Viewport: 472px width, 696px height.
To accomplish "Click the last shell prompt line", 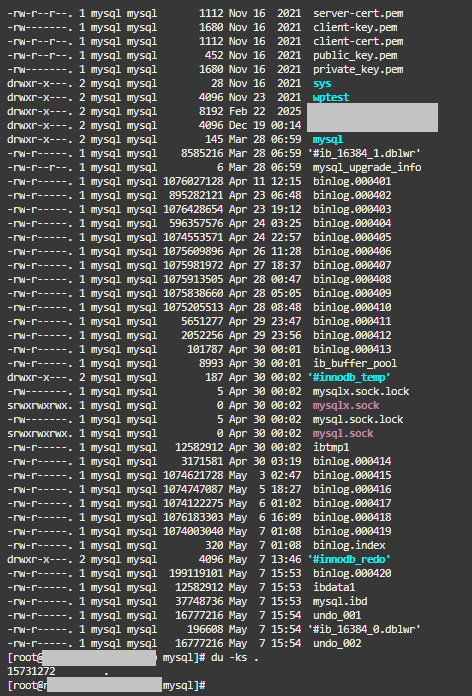I will pyautogui.click(x=106, y=685).
